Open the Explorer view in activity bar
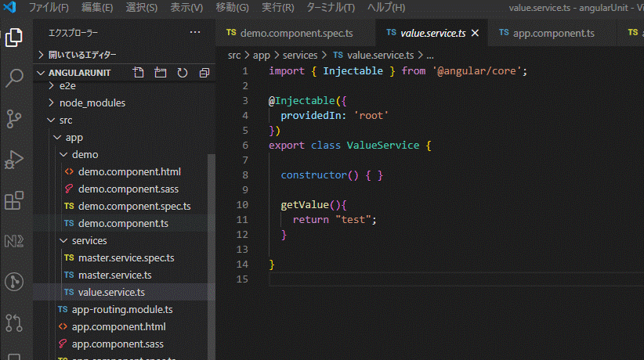The width and height of the screenshot is (644, 360). (14, 37)
